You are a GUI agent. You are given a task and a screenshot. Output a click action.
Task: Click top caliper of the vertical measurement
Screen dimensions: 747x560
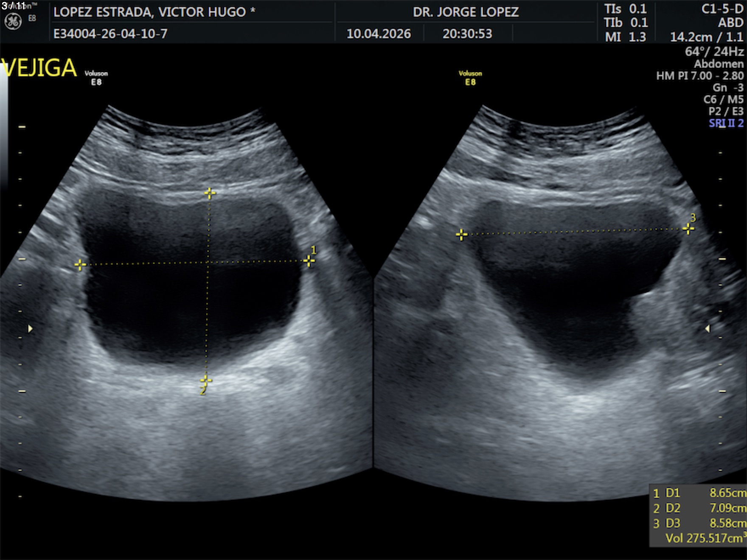coord(209,193)
